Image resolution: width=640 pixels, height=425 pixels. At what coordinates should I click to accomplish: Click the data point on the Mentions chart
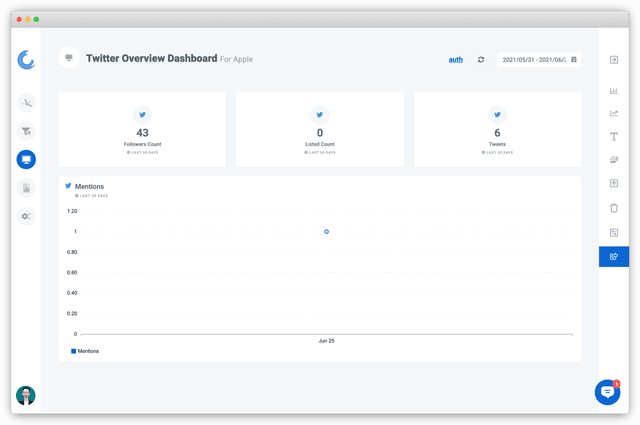coord(326,231)
